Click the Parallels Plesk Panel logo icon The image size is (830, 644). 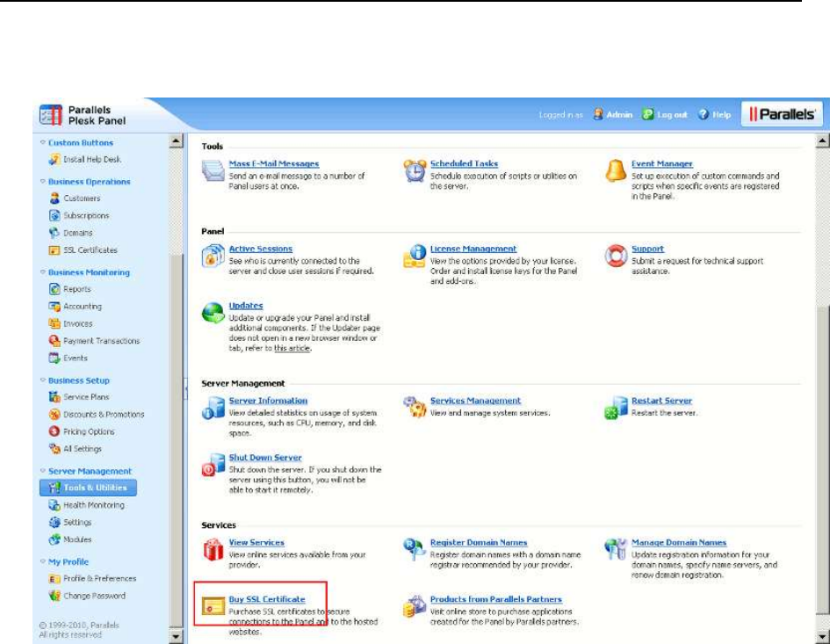(51, 115)
